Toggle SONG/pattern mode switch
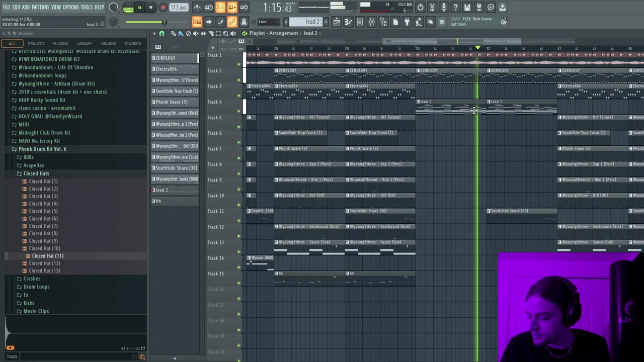The width and height of the screenshot is (644, 362). coord(128,8)
